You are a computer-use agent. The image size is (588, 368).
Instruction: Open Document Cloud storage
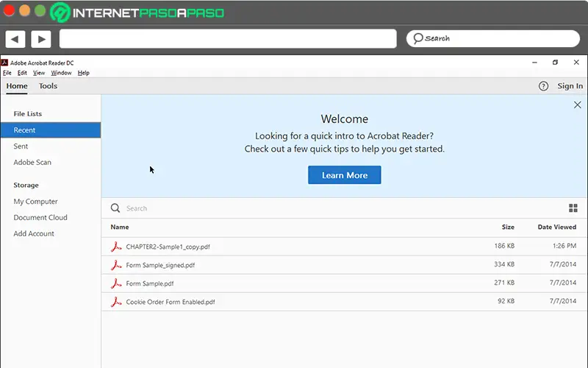click(x=40, y=217)
